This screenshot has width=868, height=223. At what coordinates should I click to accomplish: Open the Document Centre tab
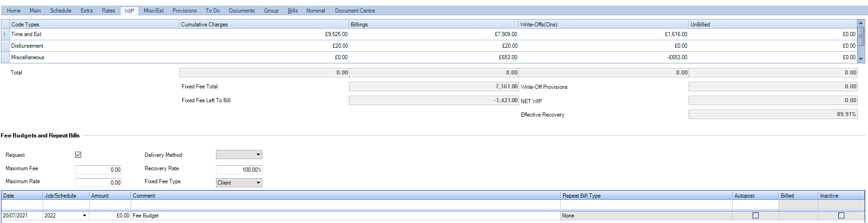click(x=355, y=11)
